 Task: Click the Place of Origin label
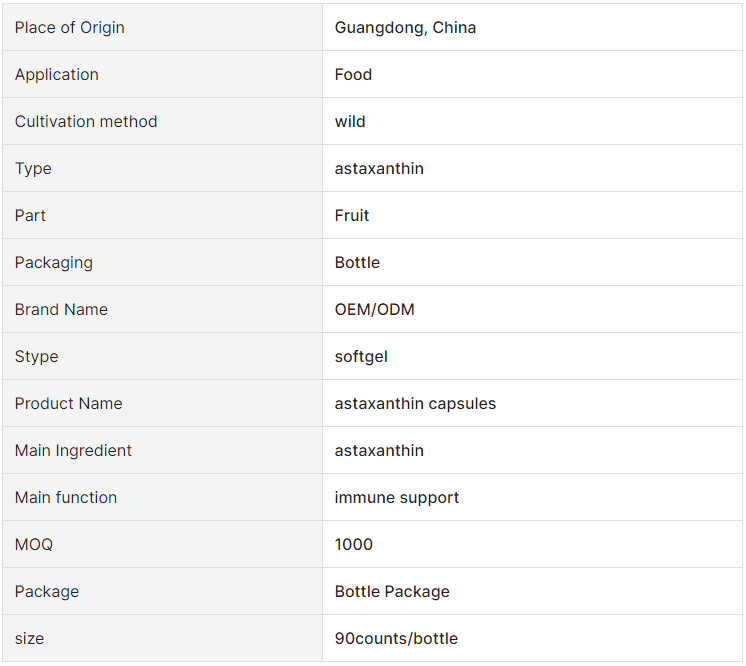pos(69,28)
